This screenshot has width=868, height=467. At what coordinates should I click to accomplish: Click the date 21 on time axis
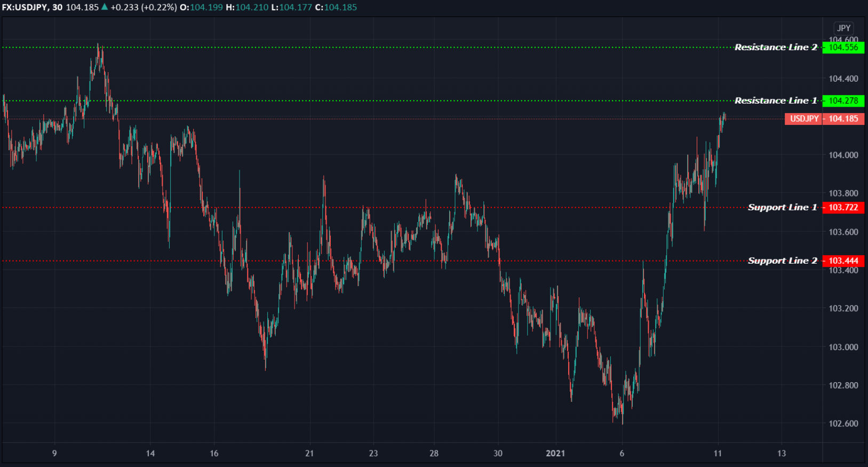coord(309,453)
